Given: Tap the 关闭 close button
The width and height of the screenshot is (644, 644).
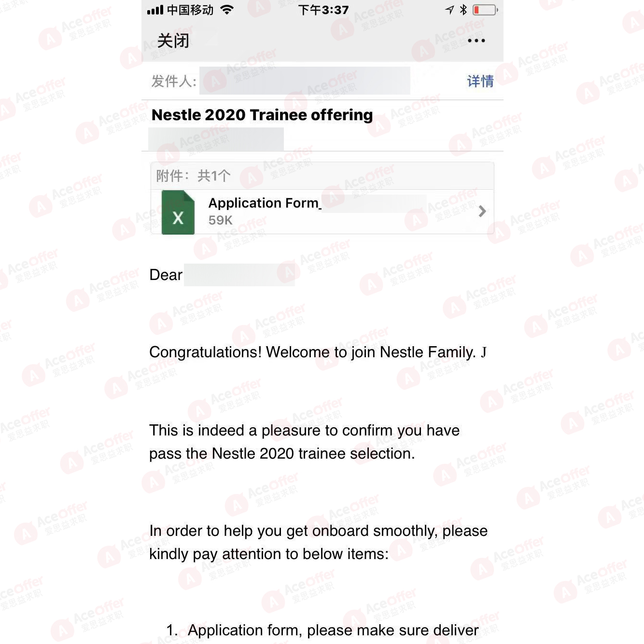Looking at the screenshot, I should pyautogui.click(x=173, y=41).
